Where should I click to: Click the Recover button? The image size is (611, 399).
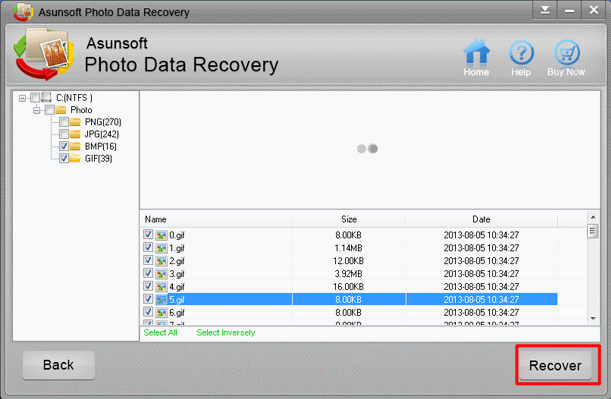[x=555, y=365]
